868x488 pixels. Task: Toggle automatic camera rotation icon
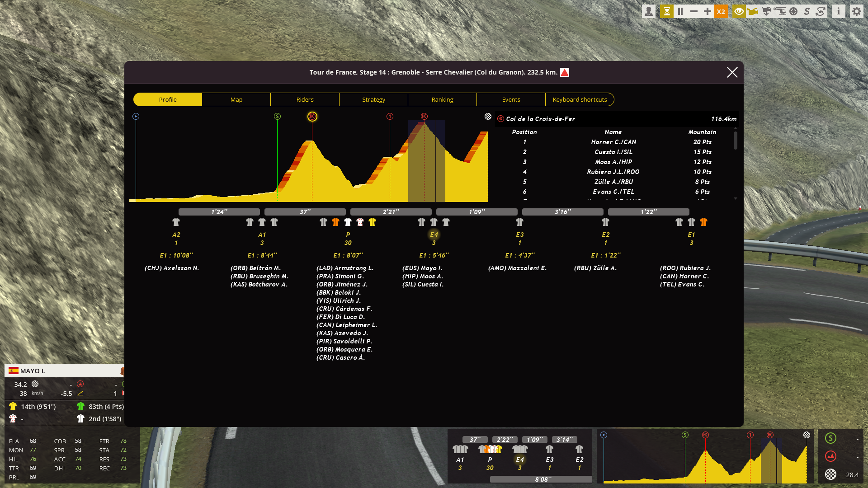tap(821, 11)
